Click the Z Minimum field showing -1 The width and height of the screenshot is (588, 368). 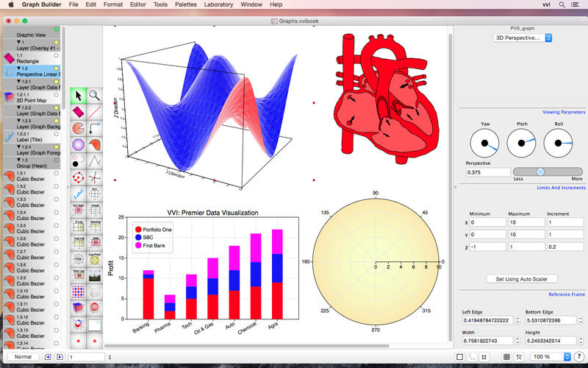(488, 247)
